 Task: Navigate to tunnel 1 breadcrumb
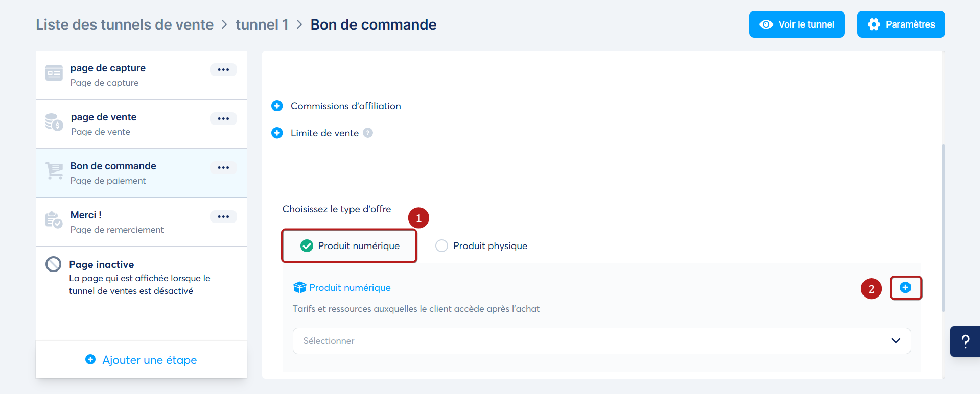262,24
